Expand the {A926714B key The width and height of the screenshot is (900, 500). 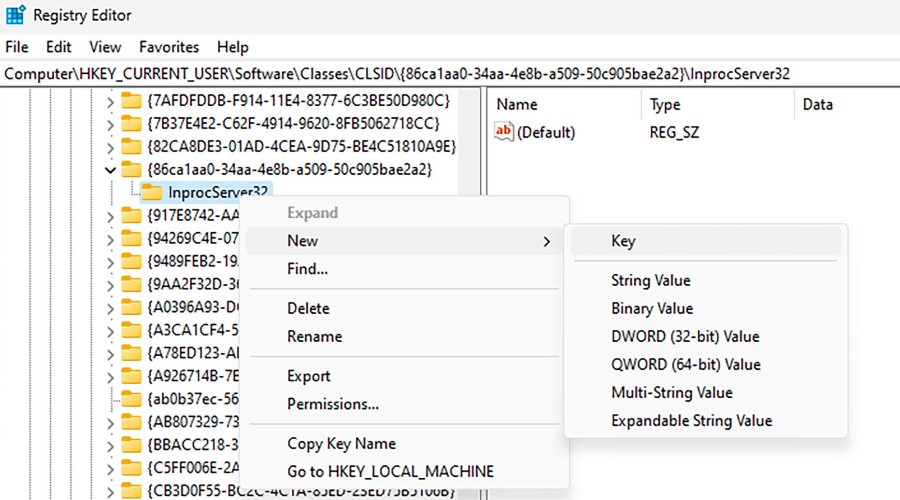[110, 377]
